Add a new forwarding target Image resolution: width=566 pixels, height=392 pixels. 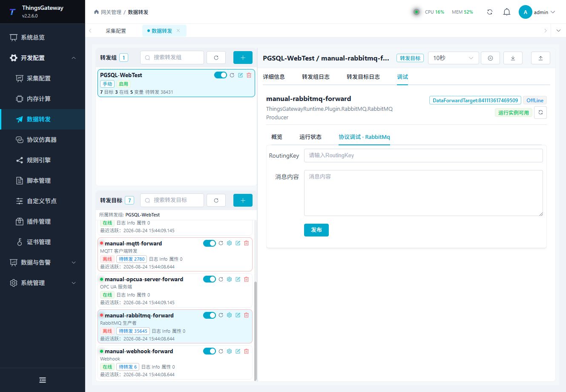[x=243, y=200]
